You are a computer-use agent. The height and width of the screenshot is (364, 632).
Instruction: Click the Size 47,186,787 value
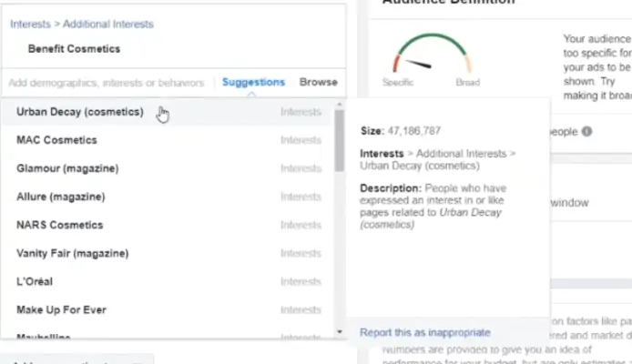click(x=401, y=131)
